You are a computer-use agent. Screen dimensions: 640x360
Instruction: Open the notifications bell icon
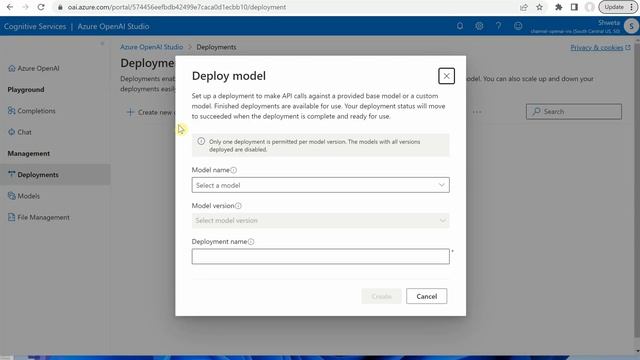tap(460, 26)
